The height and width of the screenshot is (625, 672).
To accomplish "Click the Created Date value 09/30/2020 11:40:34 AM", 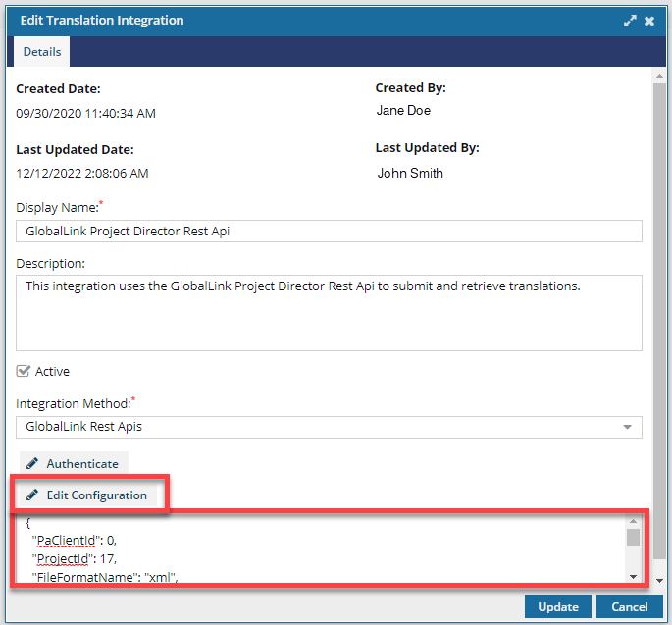I will 85,114.
